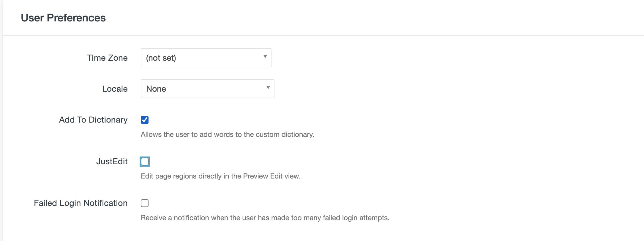This screenshot has height=241, width=644.
Task: Enable the JustEdit checkbox
Action: pyautogui.click(x=145, y=162)
